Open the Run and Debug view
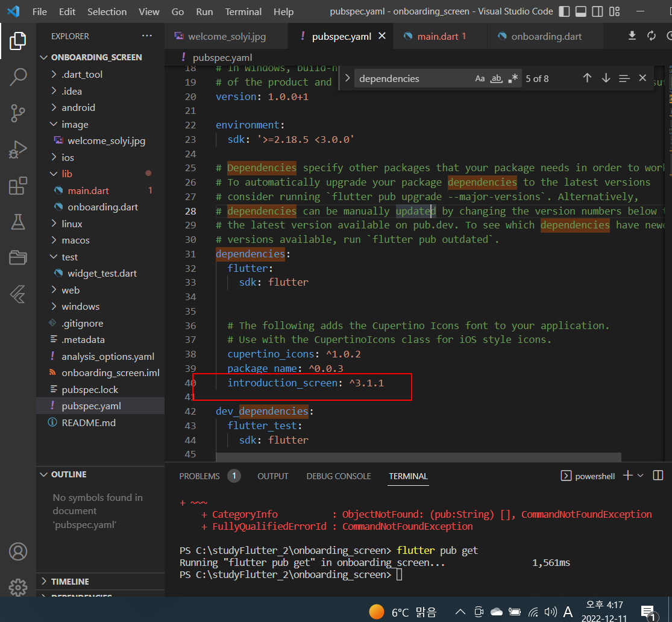The width and height of the screenshot is (672, 622). [17, 149]
